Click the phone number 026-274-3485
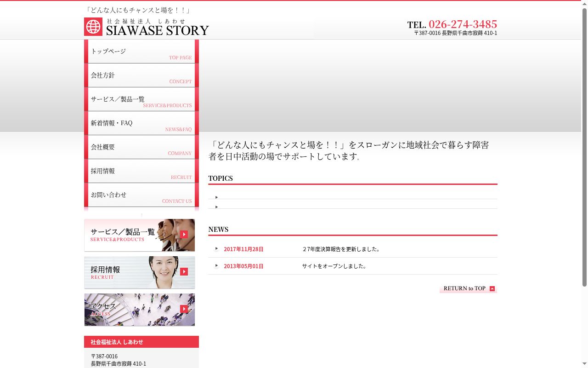Screen dimensions: 588x368 [463, 24]
